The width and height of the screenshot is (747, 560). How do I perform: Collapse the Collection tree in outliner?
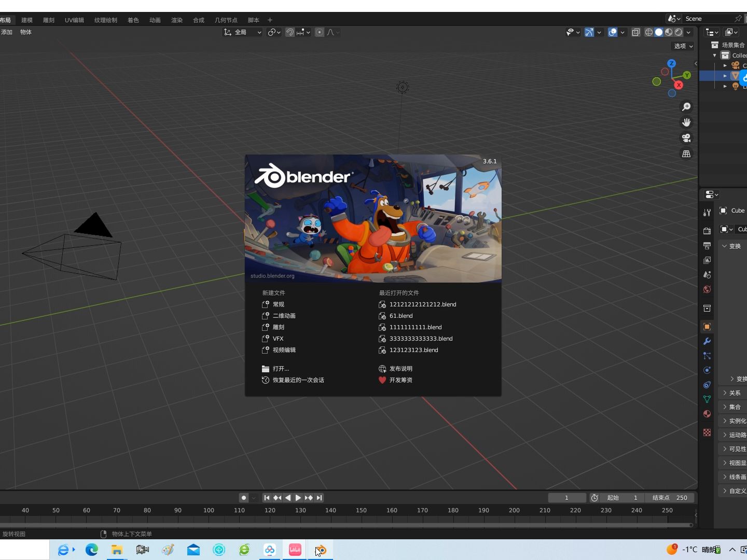click(715, 55)
